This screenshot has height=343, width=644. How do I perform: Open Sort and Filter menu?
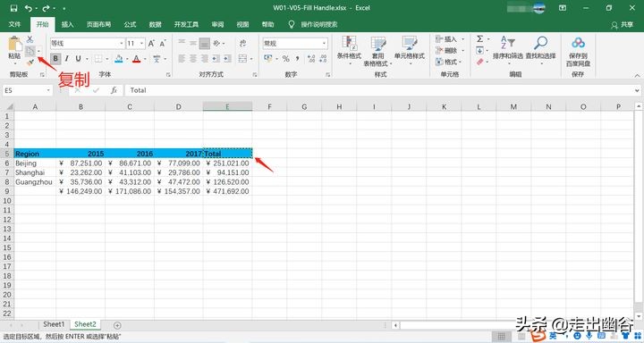coord(508,50)
